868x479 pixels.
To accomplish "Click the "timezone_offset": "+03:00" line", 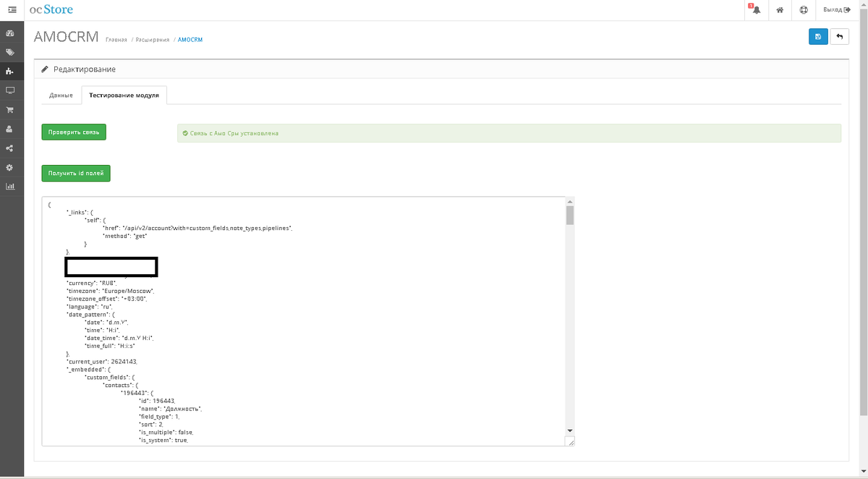I will (108, 299).
